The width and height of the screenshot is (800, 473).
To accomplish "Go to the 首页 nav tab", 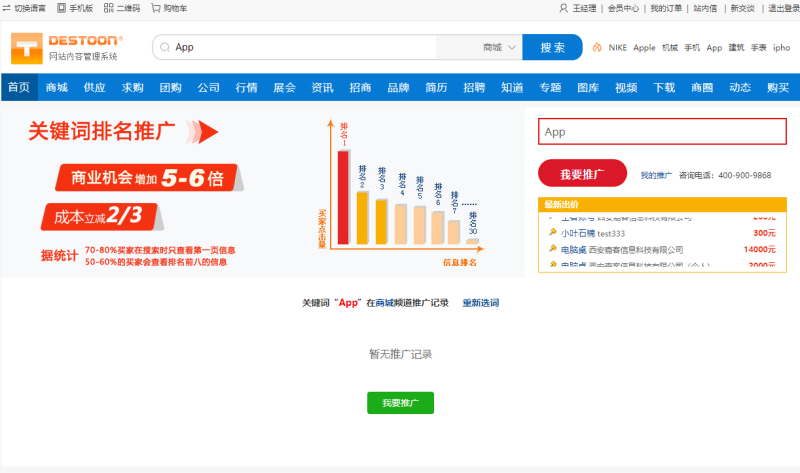I will [19, 87].
